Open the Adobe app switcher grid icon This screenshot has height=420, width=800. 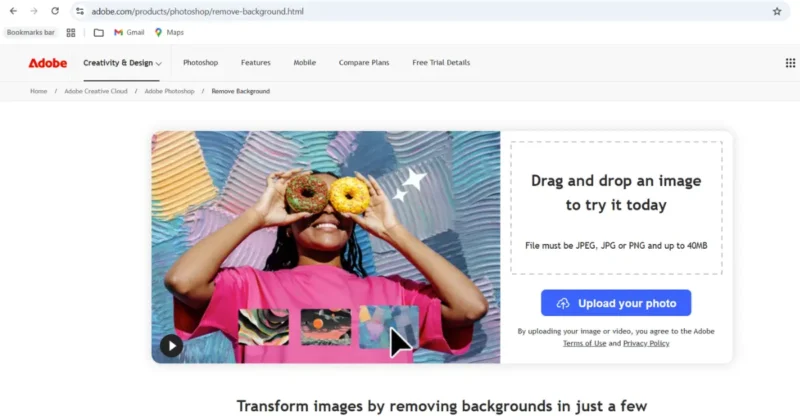click(790, 63)
